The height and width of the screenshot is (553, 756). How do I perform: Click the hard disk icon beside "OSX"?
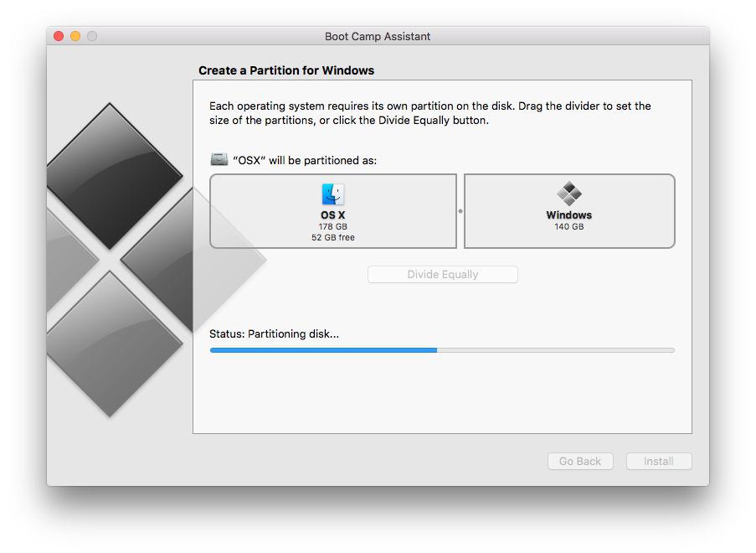[219, 159]
